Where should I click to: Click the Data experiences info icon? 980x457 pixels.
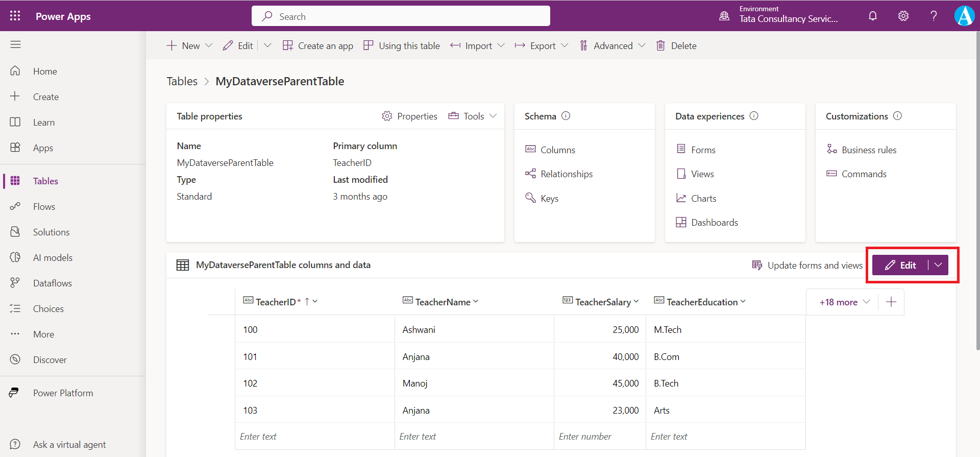754,116
